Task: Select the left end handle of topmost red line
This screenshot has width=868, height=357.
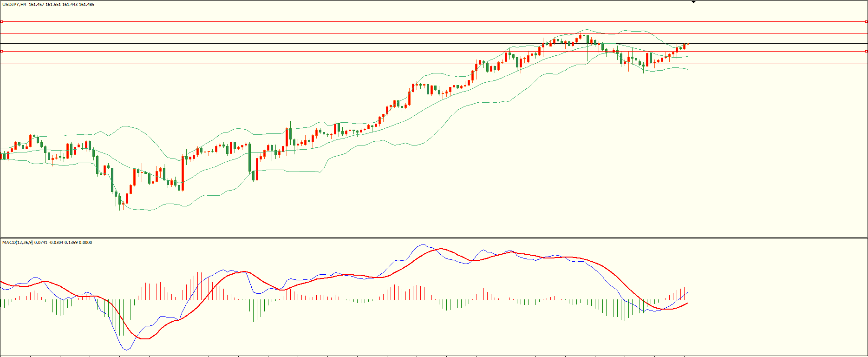Action: [x=1, y=21]
